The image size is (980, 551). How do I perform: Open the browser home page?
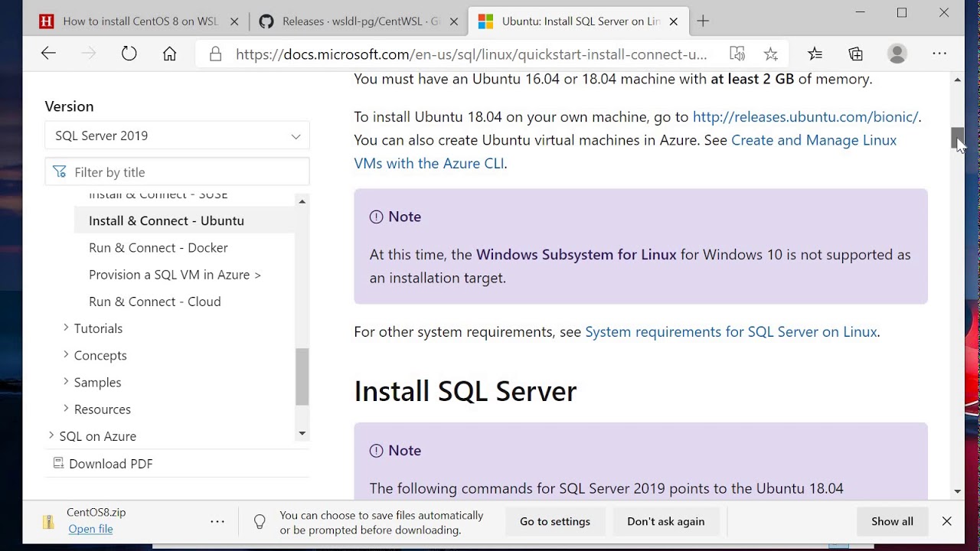point(169,54)
